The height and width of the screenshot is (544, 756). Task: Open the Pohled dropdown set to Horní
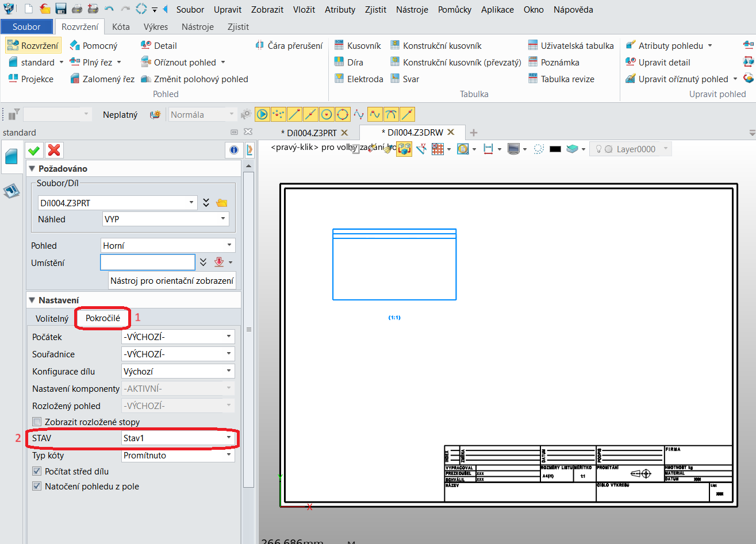pyautogui.click(x=168, y=245)
